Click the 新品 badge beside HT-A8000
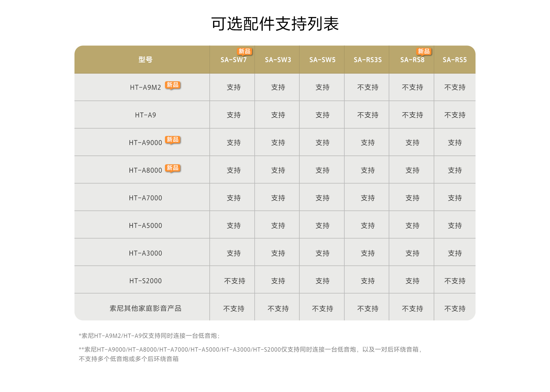The width and height of the screenshot is (550, 392). (x=172, y=168)
